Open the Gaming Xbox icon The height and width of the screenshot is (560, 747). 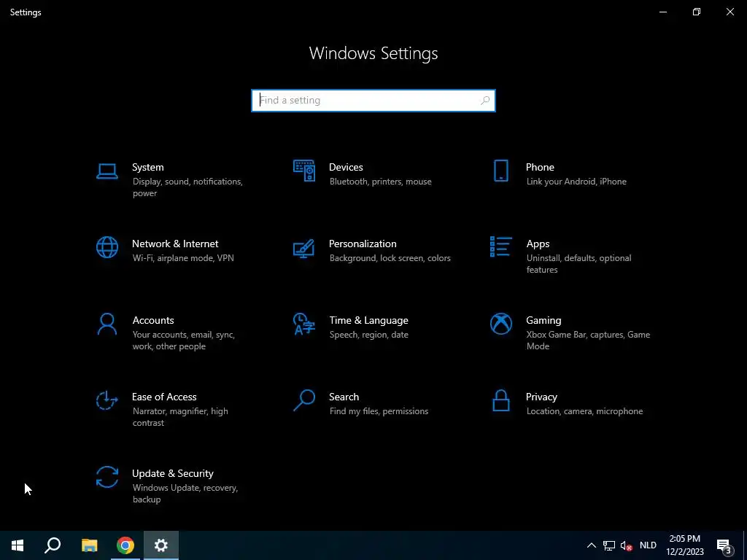click(500, 324)
